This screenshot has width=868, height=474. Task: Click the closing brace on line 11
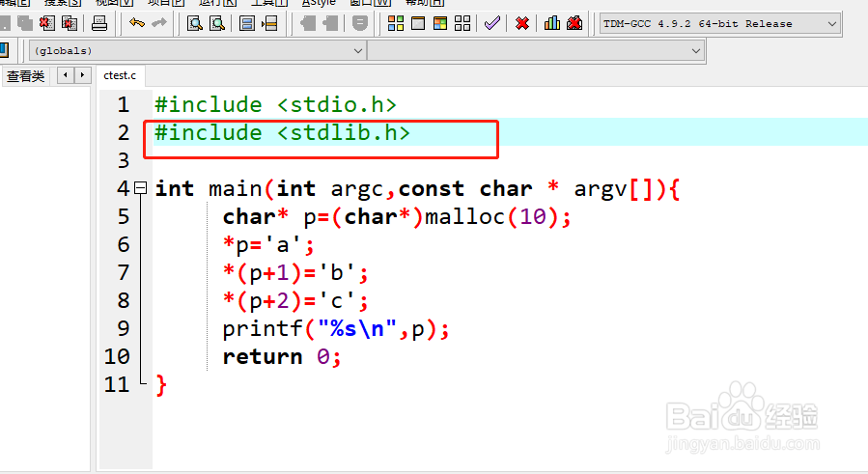pyautogui.click(x=161, y=385)
